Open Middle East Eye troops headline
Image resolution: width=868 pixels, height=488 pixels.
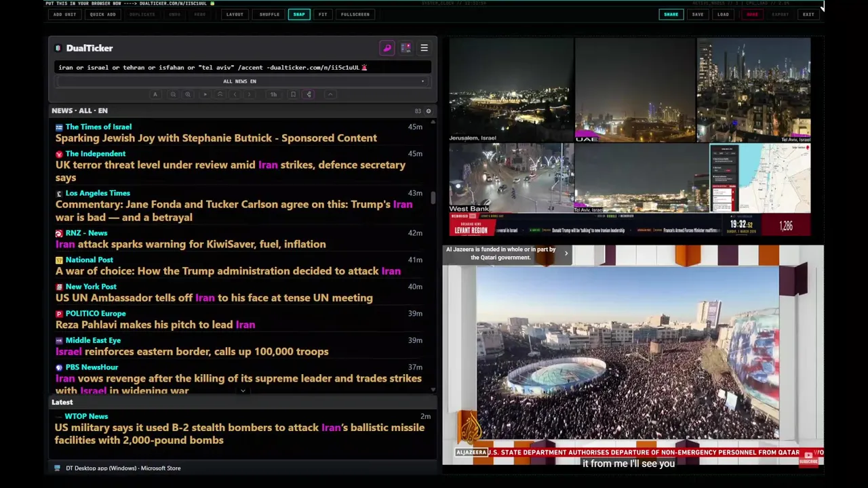(192, 351)
